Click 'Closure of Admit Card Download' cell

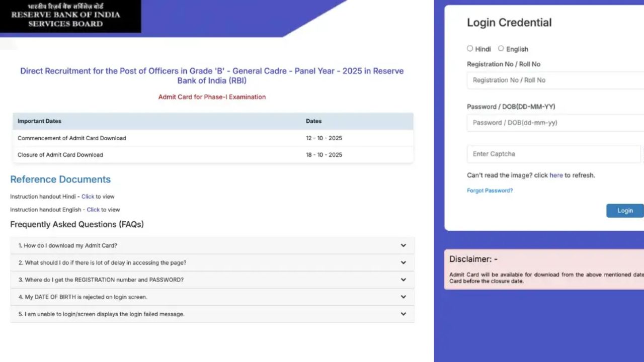60,155
